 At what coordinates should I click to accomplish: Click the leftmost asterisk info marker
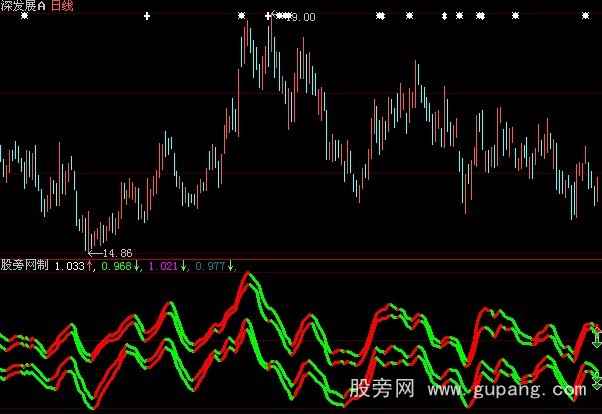coord(24,16)
